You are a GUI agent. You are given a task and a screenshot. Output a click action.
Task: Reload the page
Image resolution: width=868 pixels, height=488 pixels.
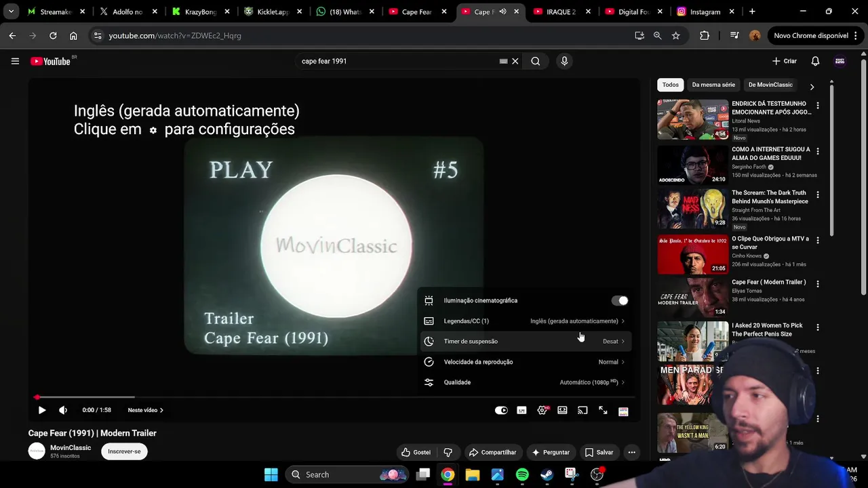(x=53, y=35)
